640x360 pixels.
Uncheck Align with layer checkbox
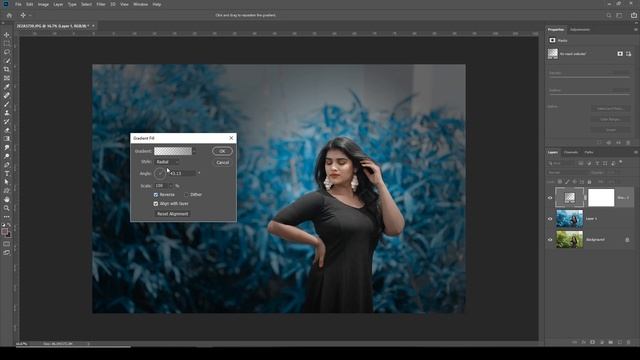156,204
